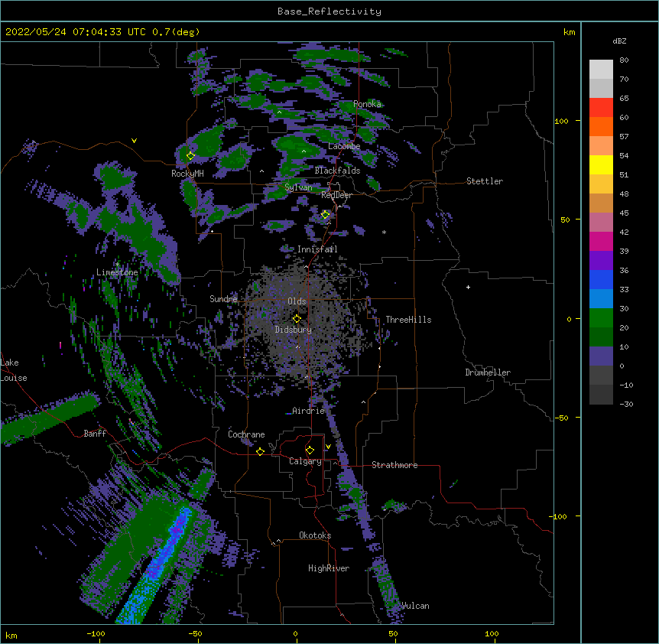Click the Blackfalds town label

pos(337,171)
